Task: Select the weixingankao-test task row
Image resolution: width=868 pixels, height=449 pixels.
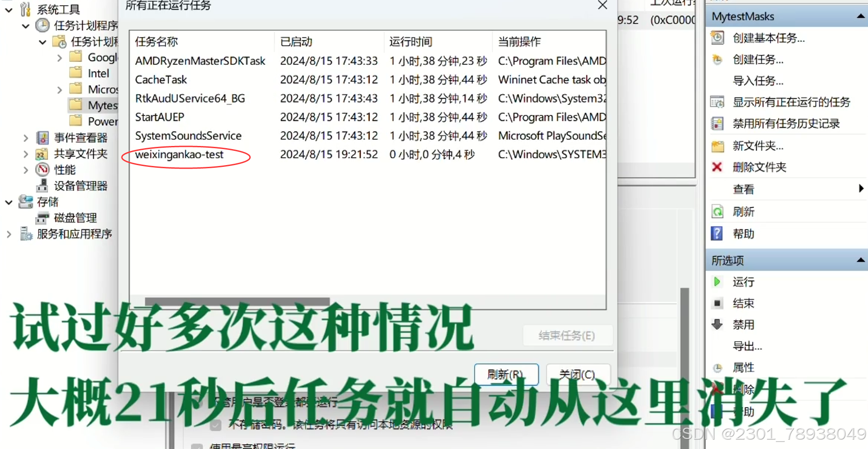Action: (x=367, y=154)
